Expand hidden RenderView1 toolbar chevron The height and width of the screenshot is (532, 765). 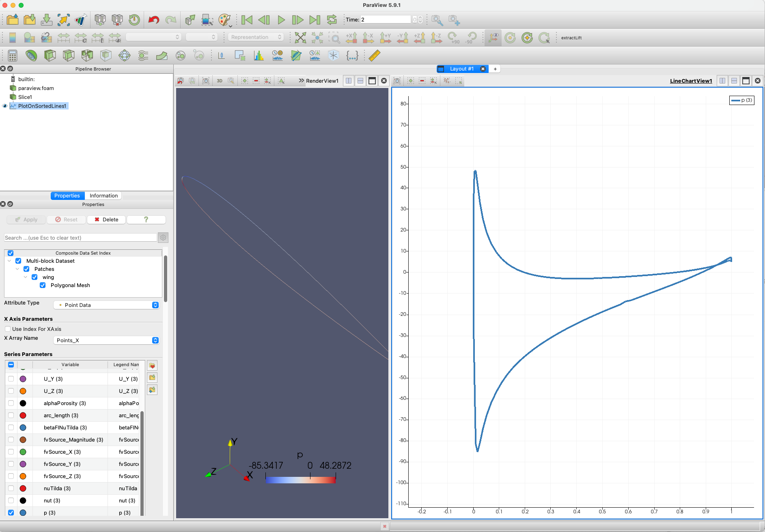301,81
